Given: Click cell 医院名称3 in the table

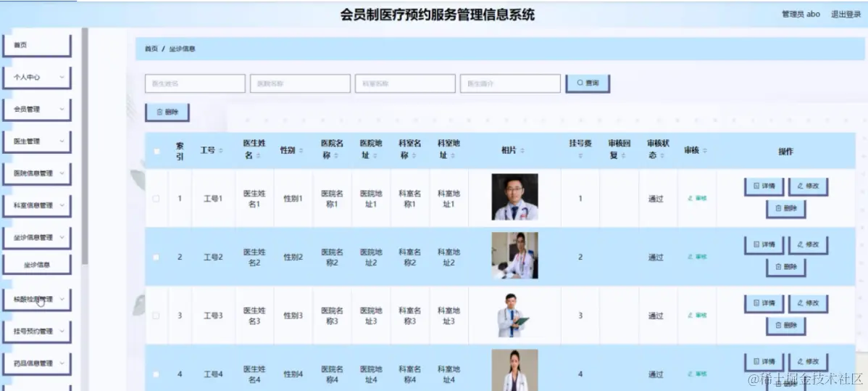Looking at the screenshot, I should click(332, 316).
